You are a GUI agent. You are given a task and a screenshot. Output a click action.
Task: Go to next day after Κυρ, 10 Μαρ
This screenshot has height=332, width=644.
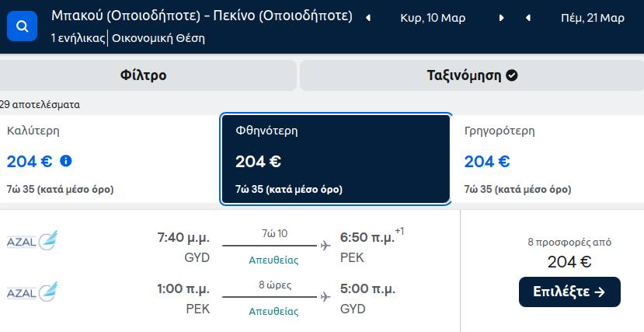click(x=501, y=18)
